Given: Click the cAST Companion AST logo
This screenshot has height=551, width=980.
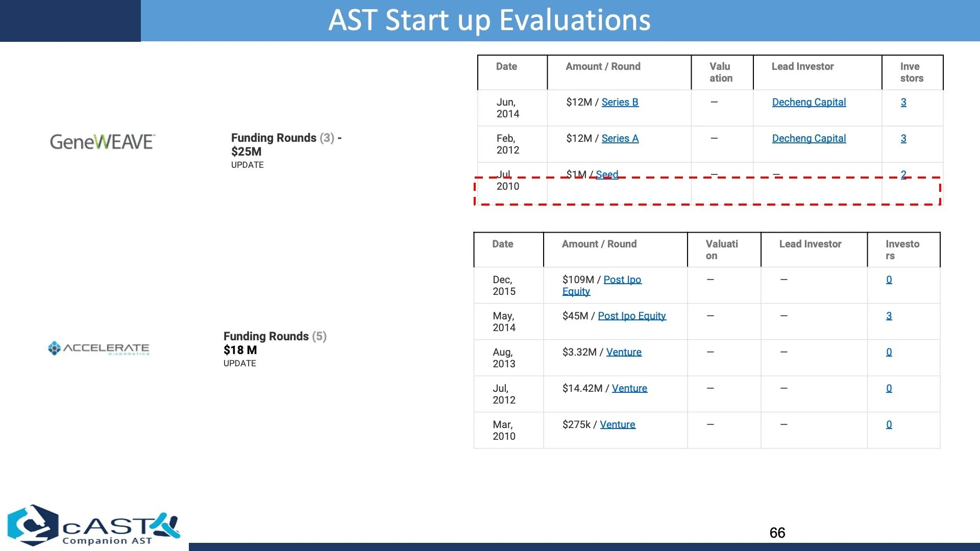Looking at the screenshot, I should pos(94,525).
